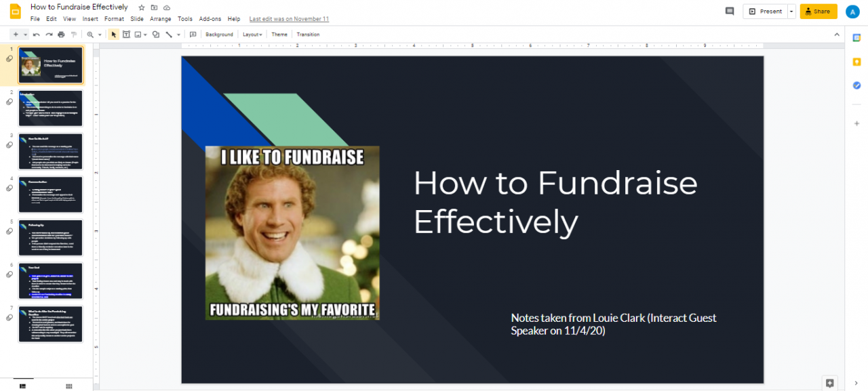Expand the Layout dropdown
Image resolution: width=868 pixels, height=391 pixels.
[x=252, y=35]
